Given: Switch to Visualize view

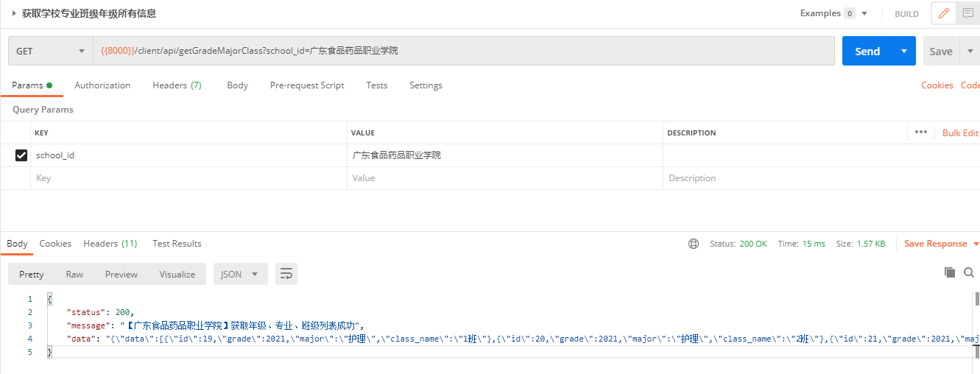Looking at the screenshot, I should coord(177,274).
